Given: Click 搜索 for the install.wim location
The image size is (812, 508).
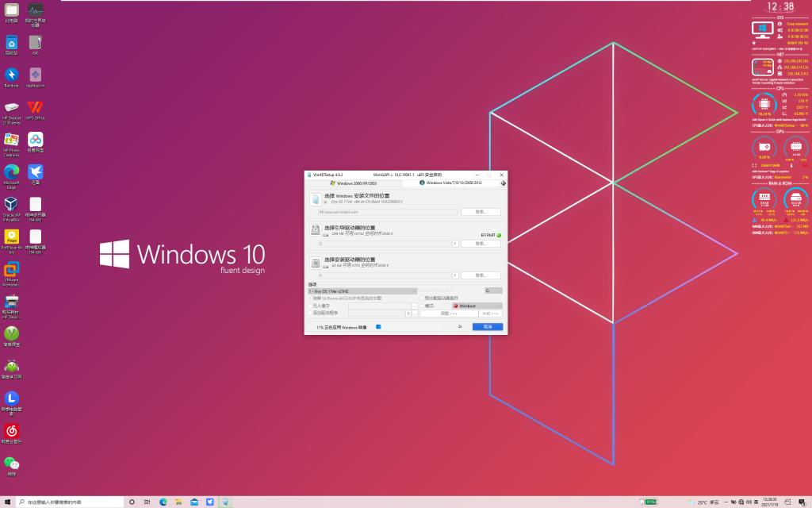Looking at the screenshot, I should pos(481,212).
